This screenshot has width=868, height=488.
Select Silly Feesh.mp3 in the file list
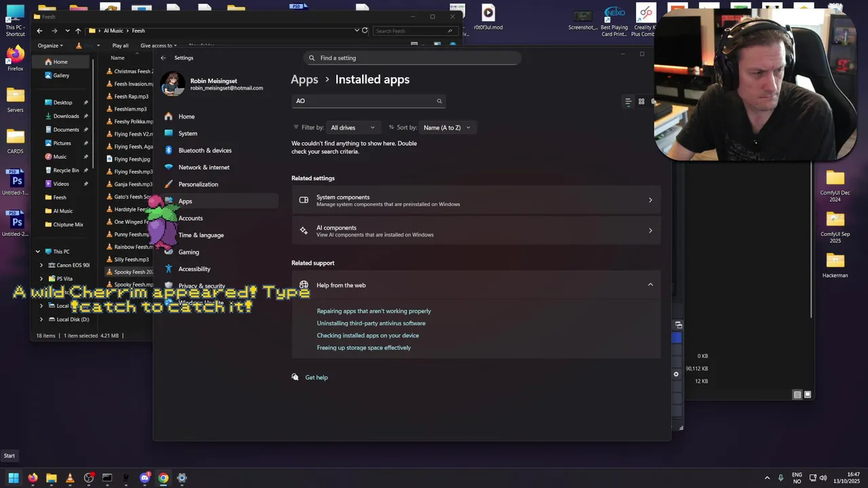(130, 260)
